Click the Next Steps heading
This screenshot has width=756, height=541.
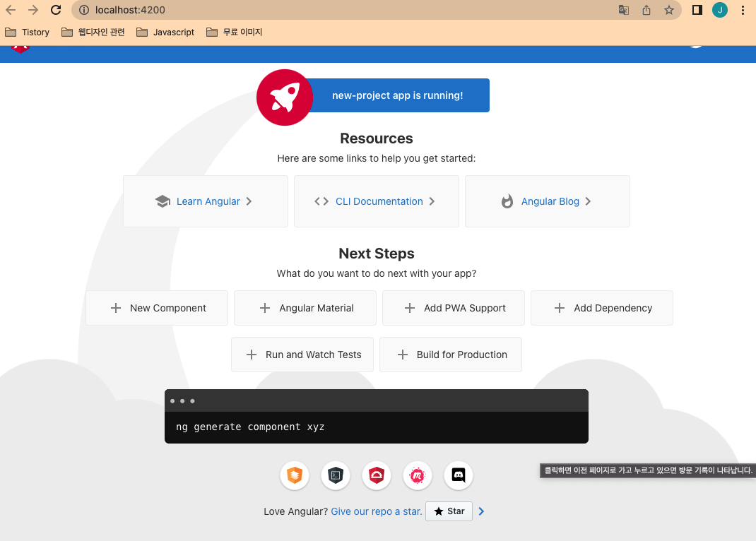(x=377, y=254)
